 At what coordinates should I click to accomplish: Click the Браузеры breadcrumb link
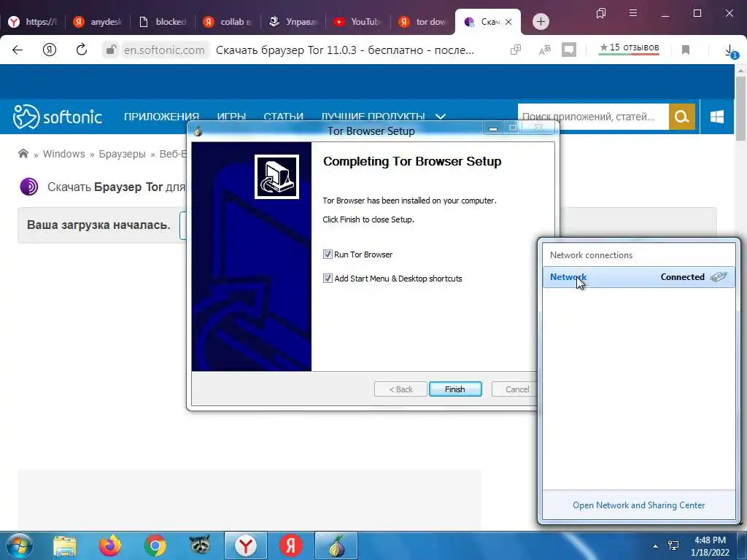pos(122,154)
